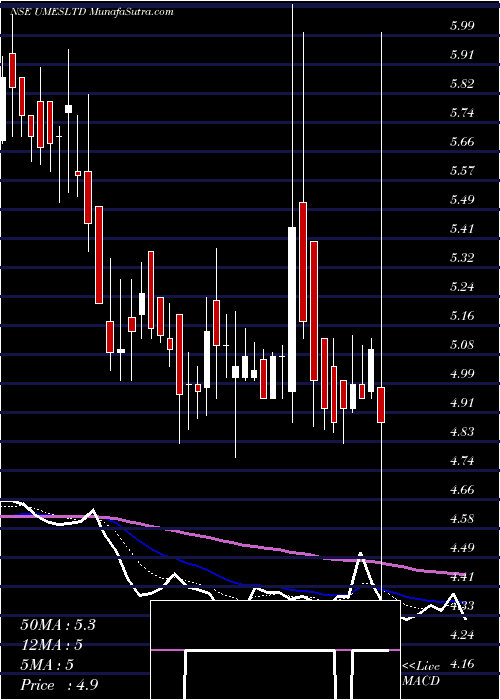Screen dimensions: 500x700
Task: Click the 50MA : 5.3 readout
Action: (58, 625)
